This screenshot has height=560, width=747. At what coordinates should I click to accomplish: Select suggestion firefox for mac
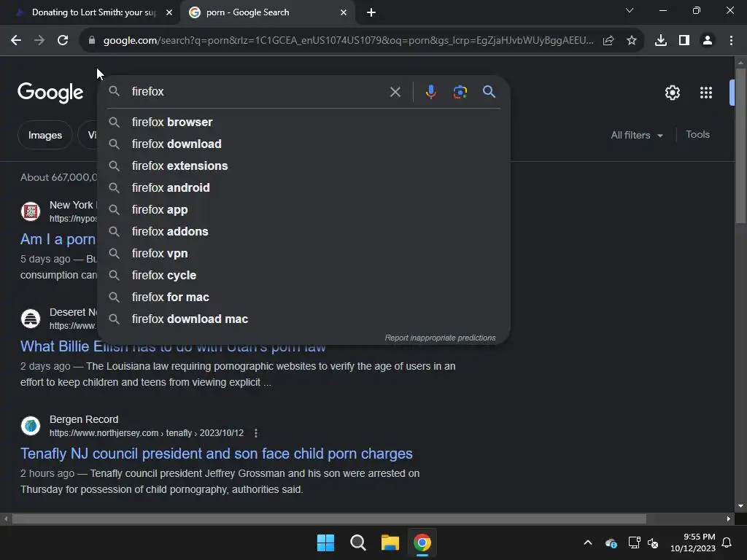coord(304,297)
